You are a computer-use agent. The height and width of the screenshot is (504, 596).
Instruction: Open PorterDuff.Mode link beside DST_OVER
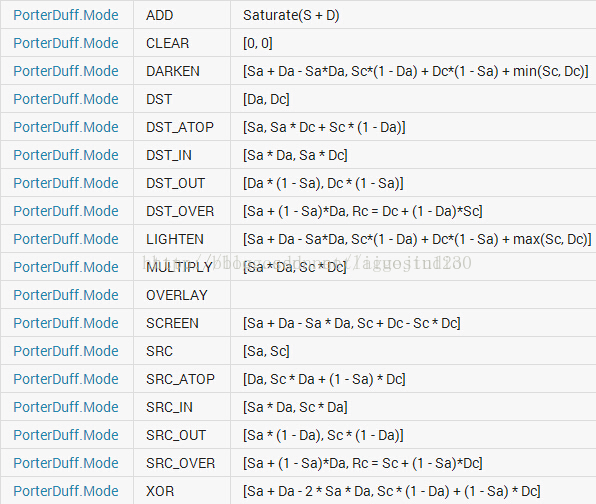click(x=66, y=211)
